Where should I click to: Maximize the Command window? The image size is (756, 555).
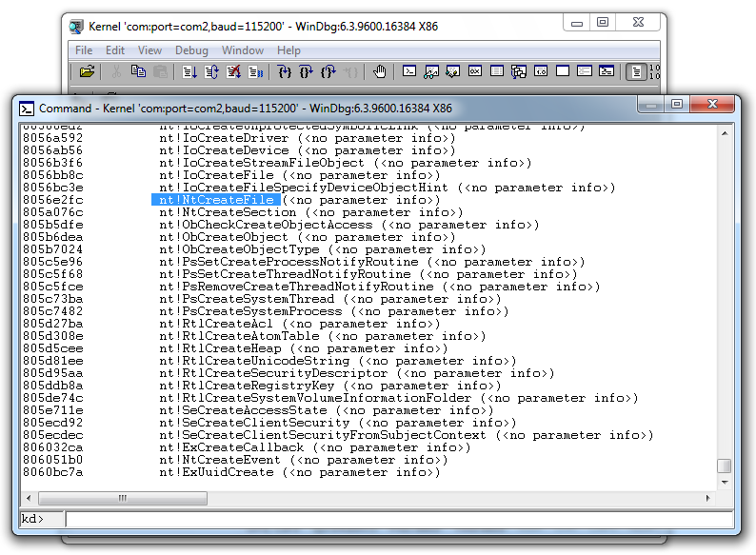[x=676, y=104]
